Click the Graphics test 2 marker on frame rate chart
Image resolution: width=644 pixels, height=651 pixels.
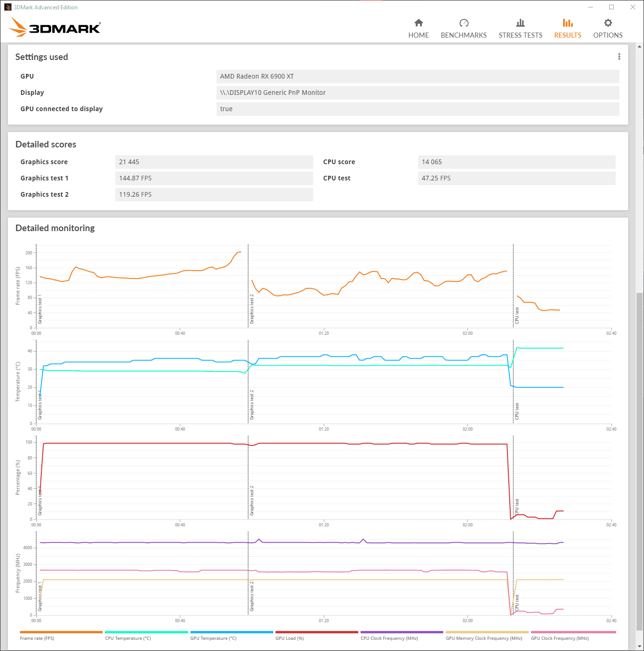coord(252,309)
